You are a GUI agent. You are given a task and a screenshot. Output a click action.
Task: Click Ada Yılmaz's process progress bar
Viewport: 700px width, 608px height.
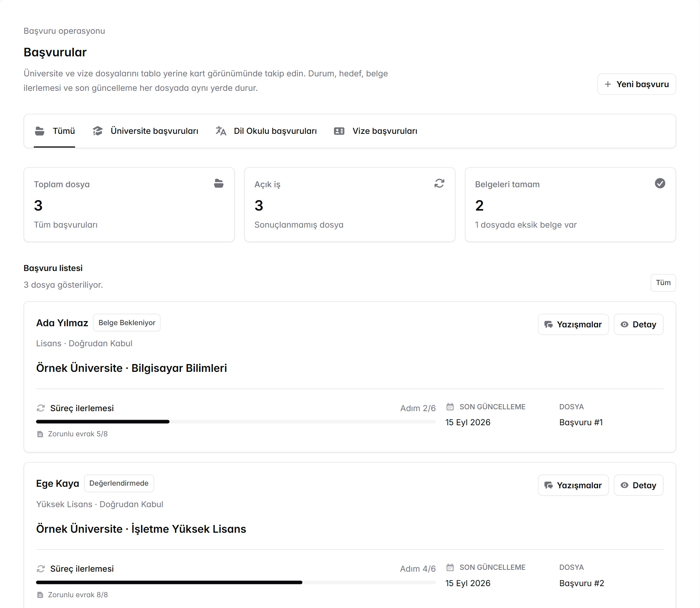tap(236, 422)
